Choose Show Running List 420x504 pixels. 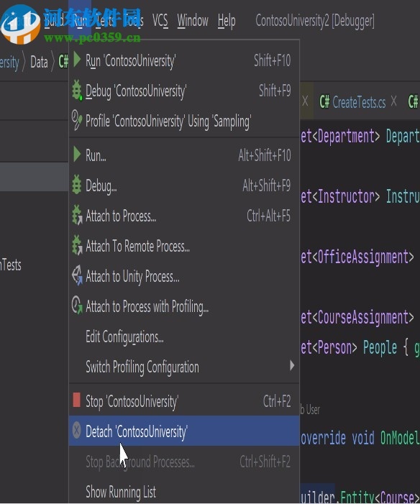(184, 491)
